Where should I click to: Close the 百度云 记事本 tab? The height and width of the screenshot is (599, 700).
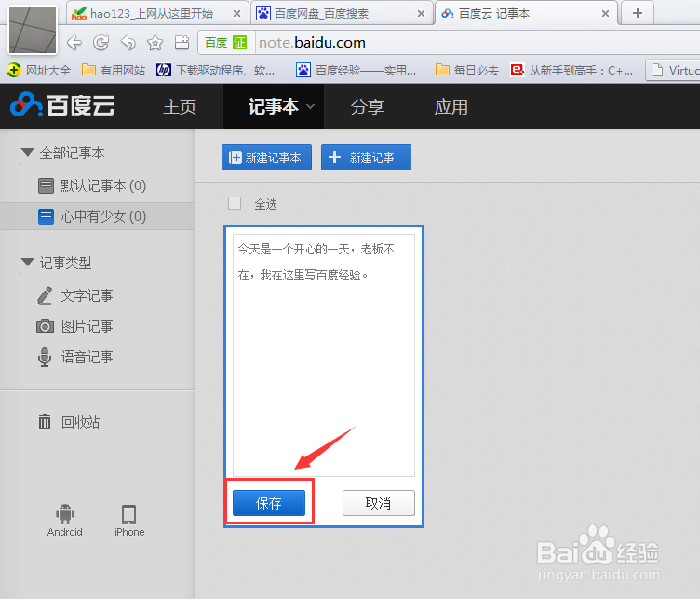[605, 14]
